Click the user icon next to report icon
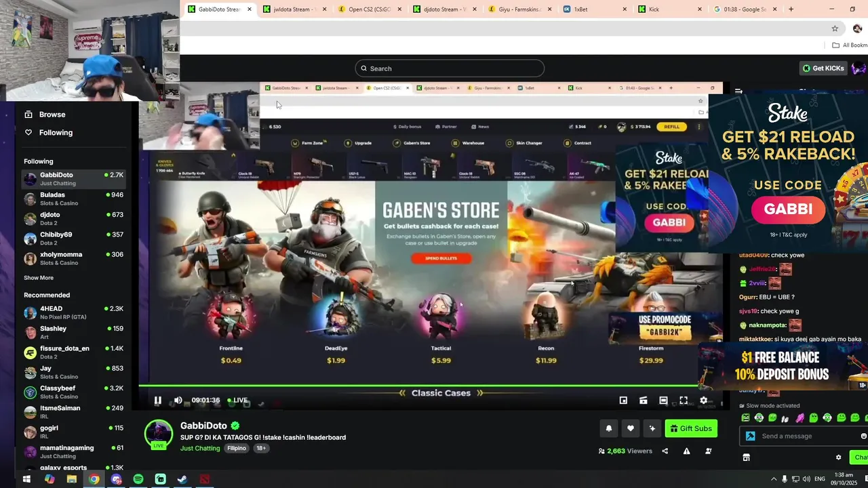This screenshot has height=488, width=868. [708, 451]
